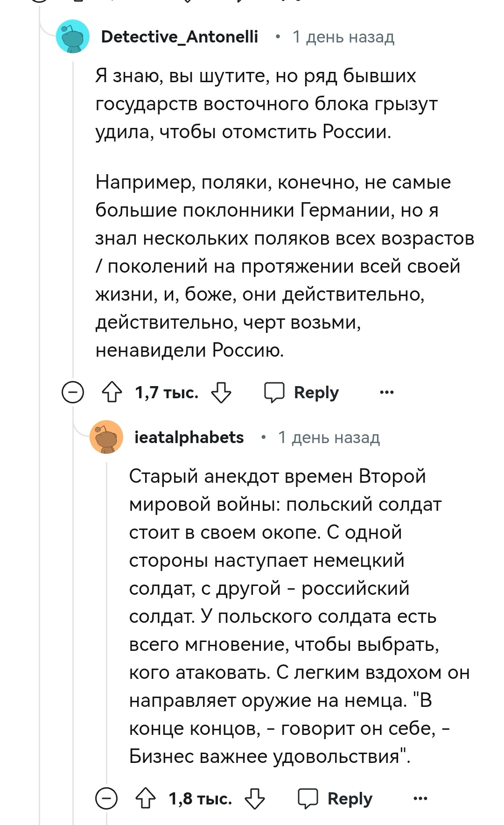Image resolution: width=504 pixels, height=825 pixels.
Task: Open ieatalphabets' avatar profile
Action: [x=106, y=437]
